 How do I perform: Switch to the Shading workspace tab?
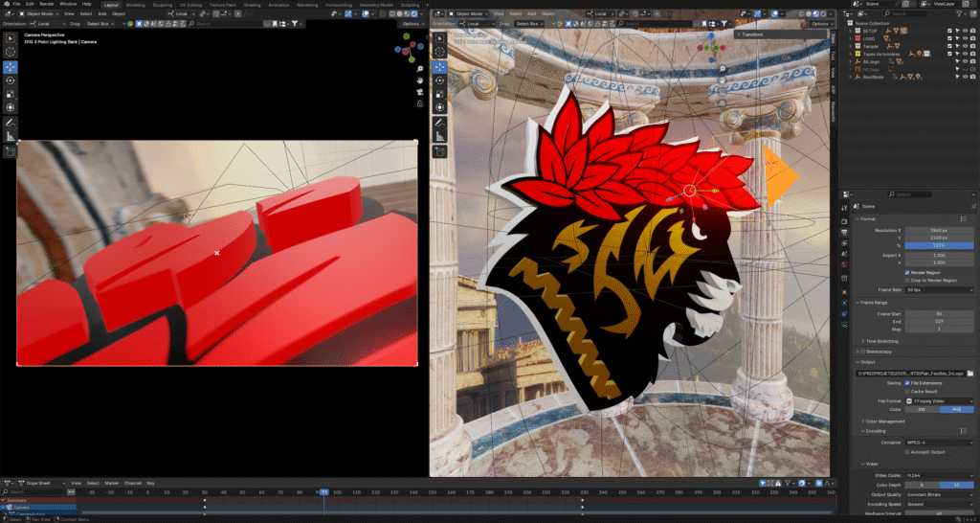[x=252, y=5]
